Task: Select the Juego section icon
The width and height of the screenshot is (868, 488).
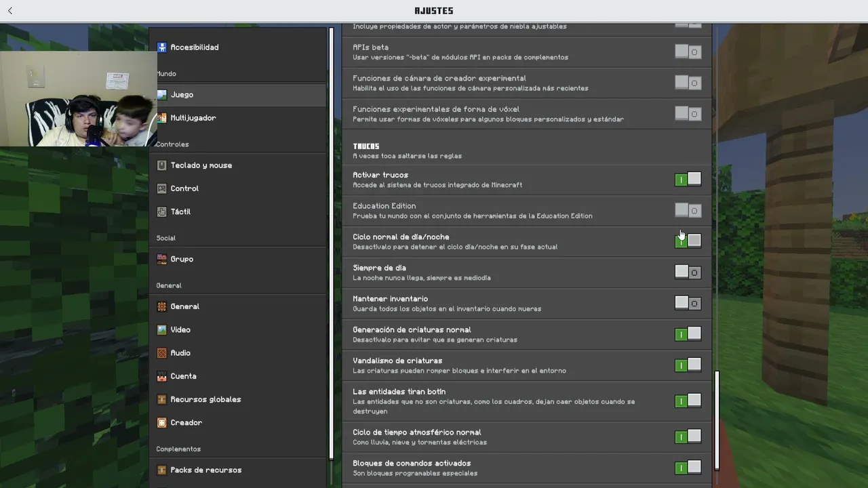Action: pyautogui.click(x=161, y=95)
